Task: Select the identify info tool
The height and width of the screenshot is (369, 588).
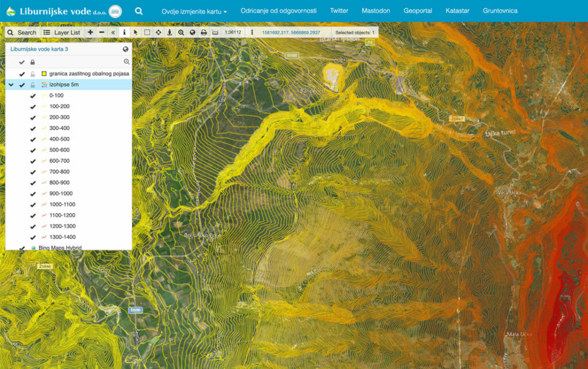Action: pos(123,33)
